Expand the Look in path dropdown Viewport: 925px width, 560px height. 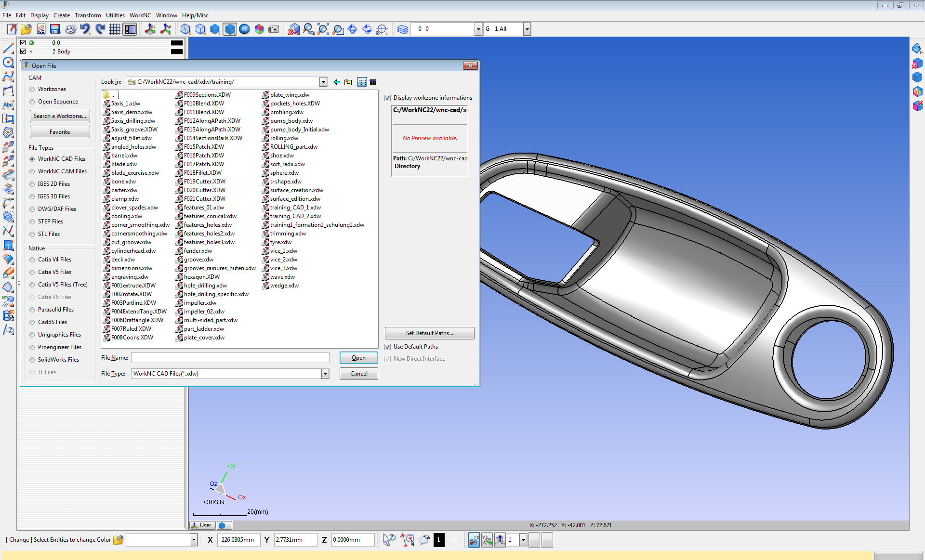(x=323, y=82)
